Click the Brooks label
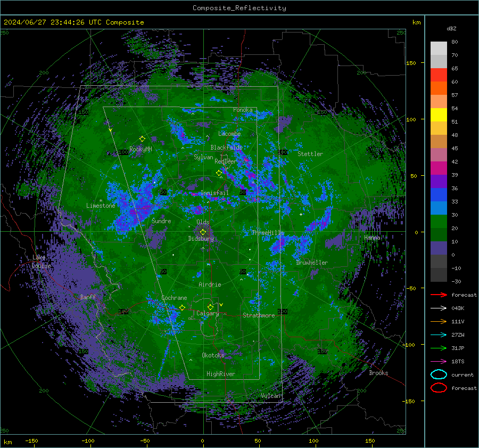Image resolution: width=479 pixels, height=448 pixels. (x=378, y=373)
